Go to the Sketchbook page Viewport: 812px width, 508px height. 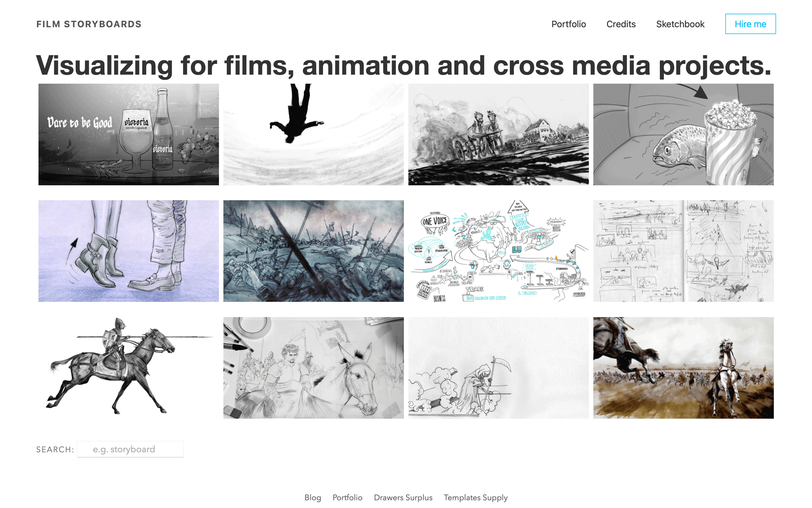point(680,24)
